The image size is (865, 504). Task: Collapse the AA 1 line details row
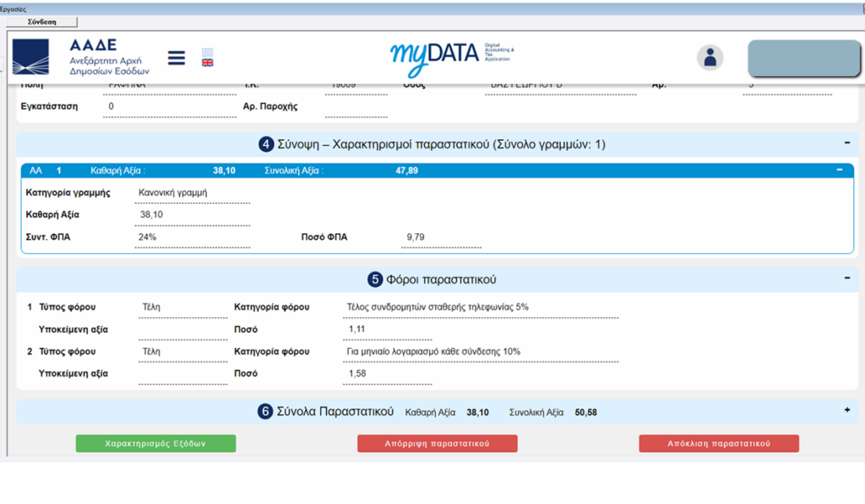839,170
